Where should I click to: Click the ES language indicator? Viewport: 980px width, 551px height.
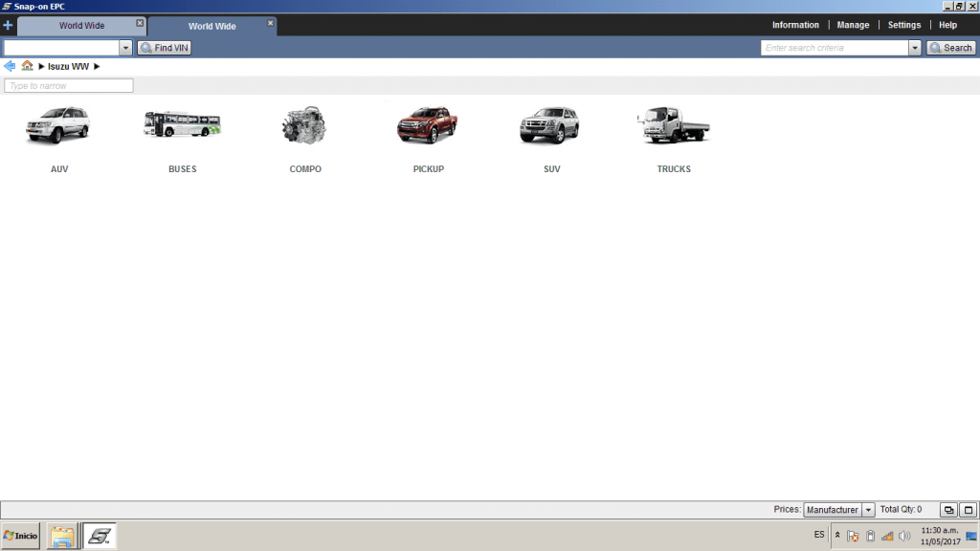click(819, 535)
